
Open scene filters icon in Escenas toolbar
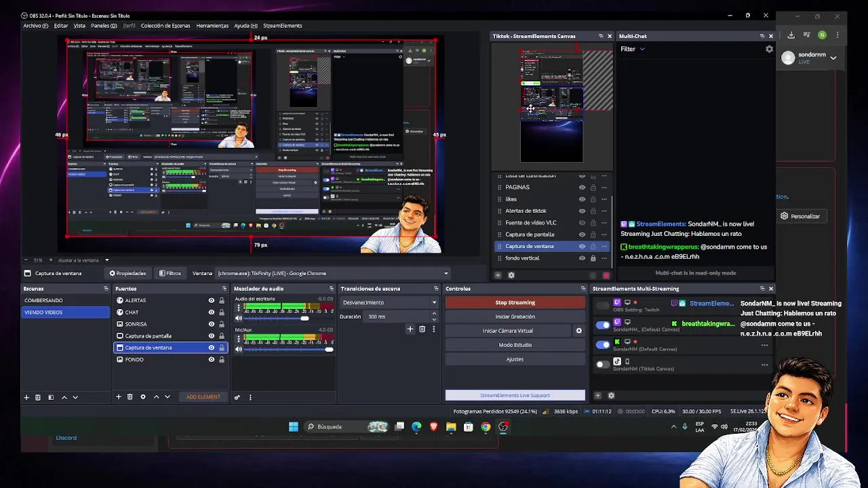coord(51,397)
